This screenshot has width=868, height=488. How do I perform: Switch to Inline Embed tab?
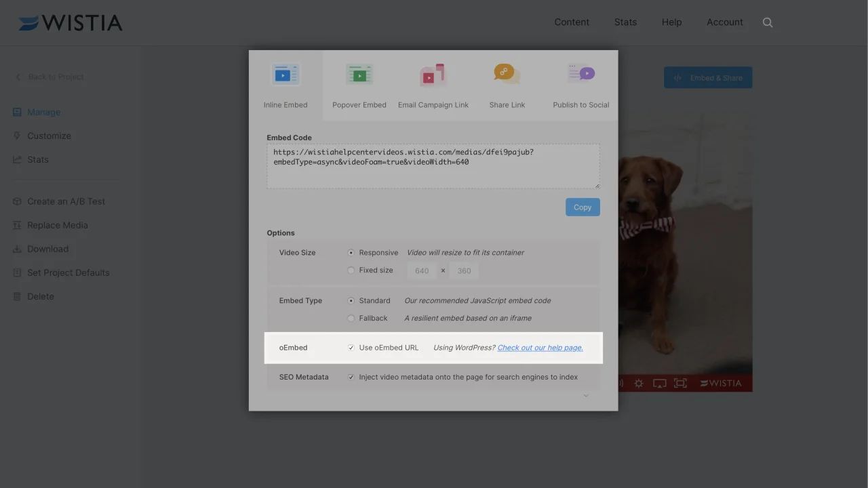pyautogui.click(x=285, y=85)
